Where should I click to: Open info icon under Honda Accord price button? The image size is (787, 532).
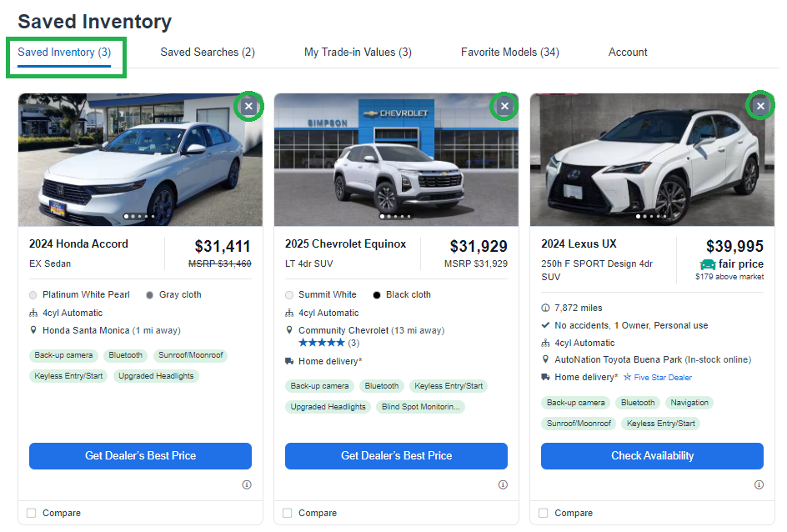pyautogui.click(x=247, y=484)
